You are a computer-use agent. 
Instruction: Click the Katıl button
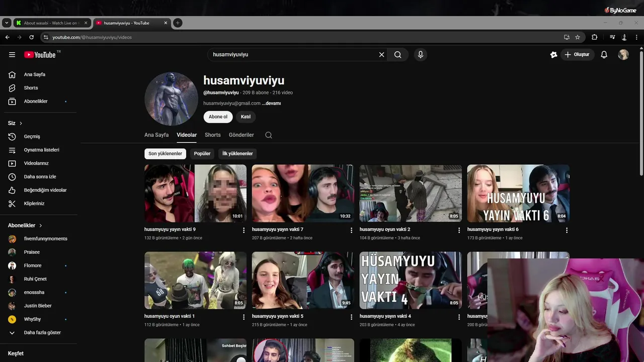tap(246, 117)
